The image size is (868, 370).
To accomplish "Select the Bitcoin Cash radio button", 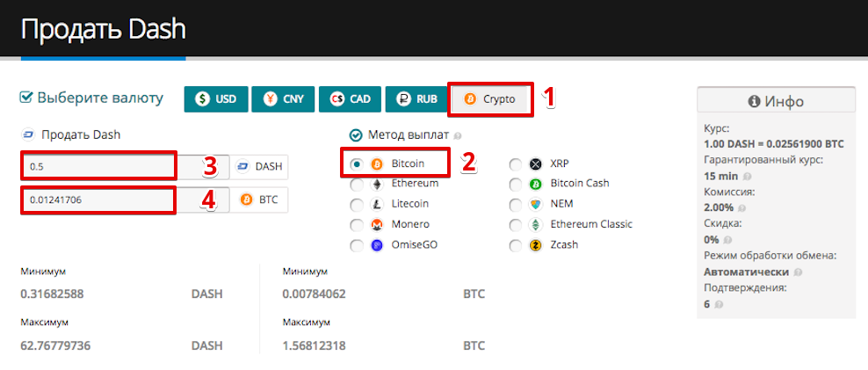I will tap(516, 185).
